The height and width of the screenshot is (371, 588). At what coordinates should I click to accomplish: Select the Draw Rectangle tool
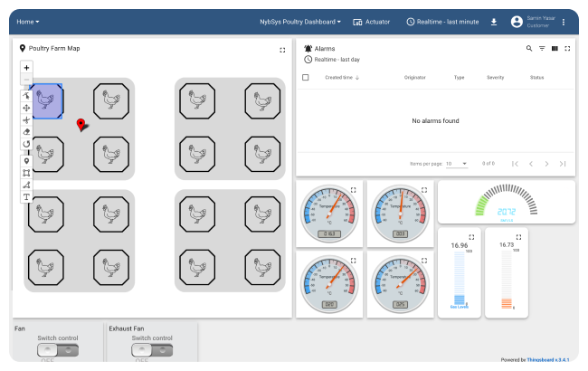[x=26, y=173]
